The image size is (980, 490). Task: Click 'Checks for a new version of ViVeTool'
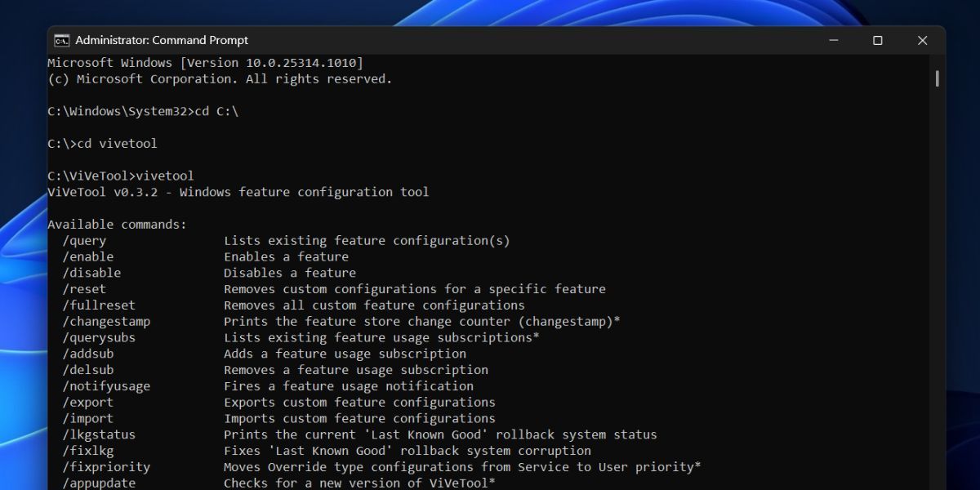359,483
